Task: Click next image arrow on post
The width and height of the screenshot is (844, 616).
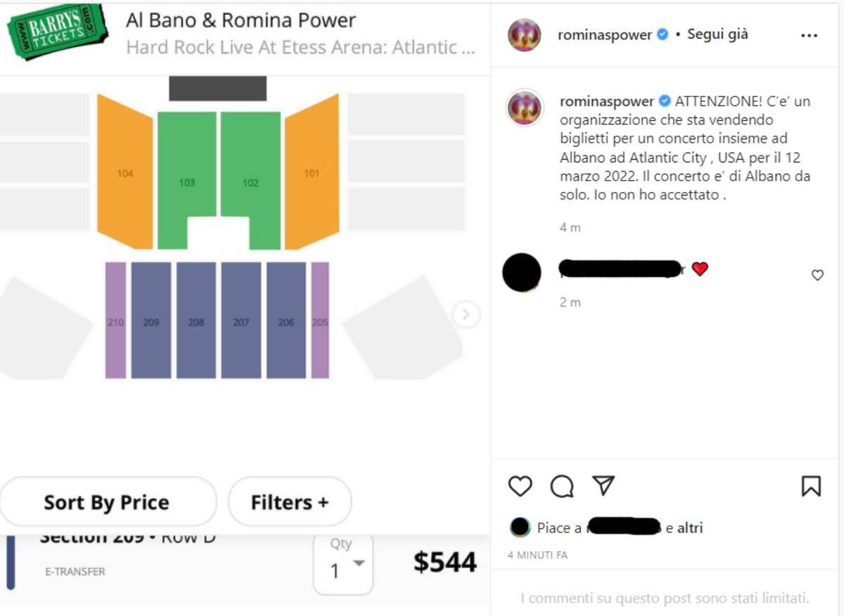Action: (466, 314)
